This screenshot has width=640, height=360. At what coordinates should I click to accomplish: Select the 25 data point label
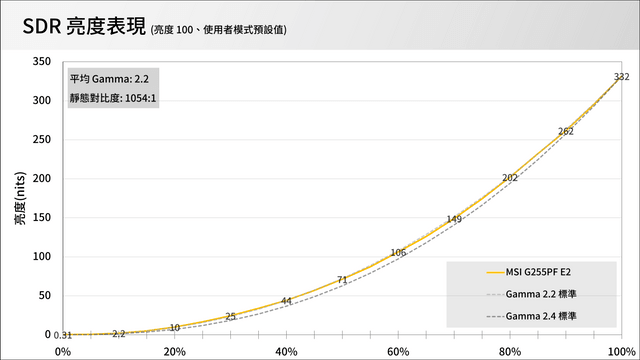pyautogui.click(x=231, y=316)
